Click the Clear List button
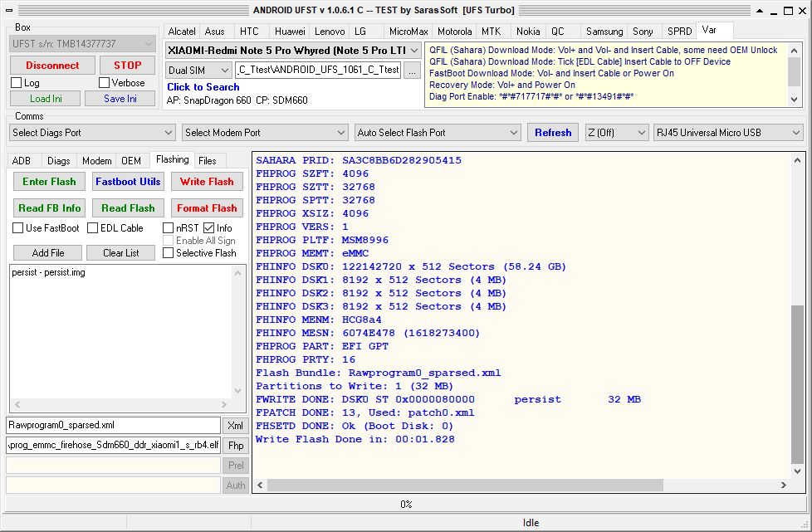This screenshot has width=812, height=532. click(x=120, y=253)
